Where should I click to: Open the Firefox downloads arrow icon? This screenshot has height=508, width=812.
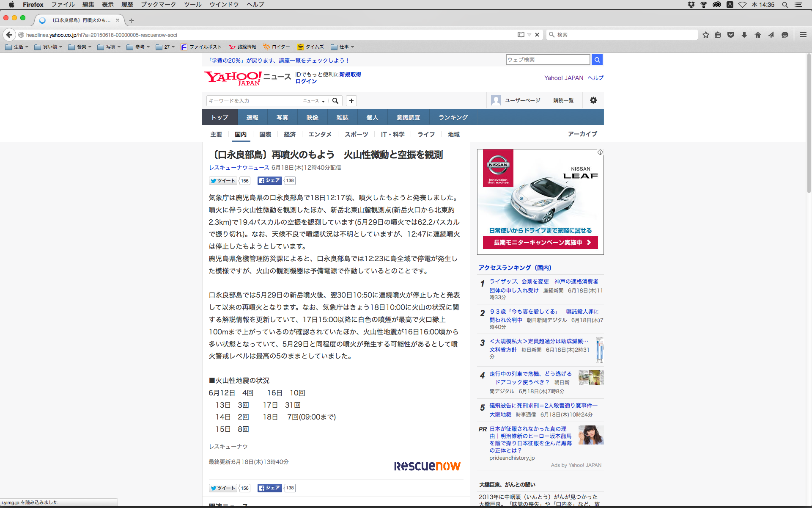click(744, 35)
